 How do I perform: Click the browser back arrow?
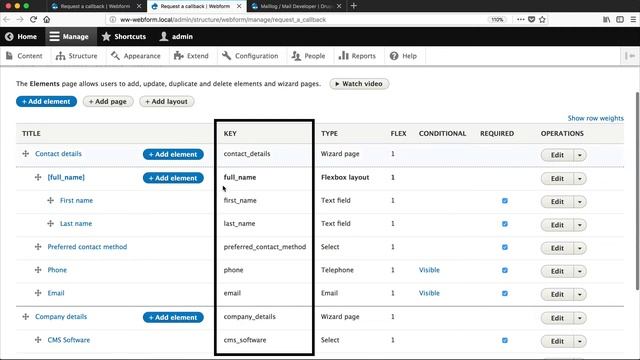(x=7, y=19)
